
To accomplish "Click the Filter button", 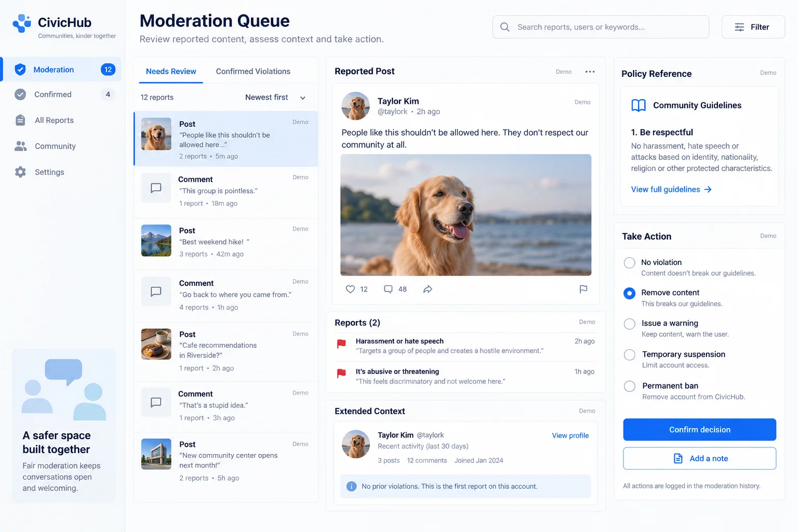I will [x=753, y=27].
